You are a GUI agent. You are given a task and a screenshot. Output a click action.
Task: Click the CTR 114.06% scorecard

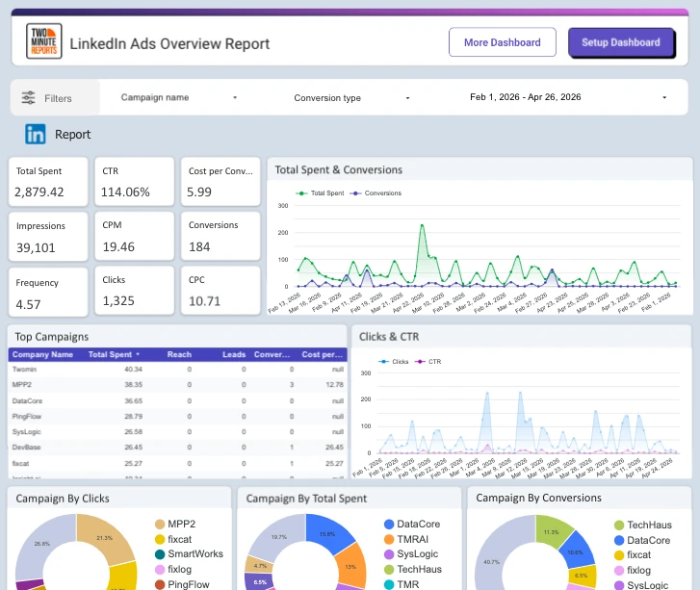click(x=135, y=182)
